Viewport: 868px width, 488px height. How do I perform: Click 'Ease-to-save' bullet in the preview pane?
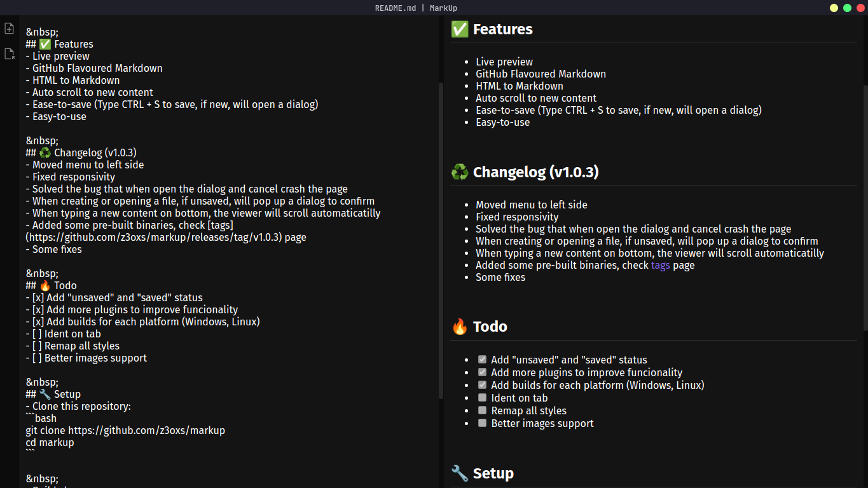(x=619, y=110)
